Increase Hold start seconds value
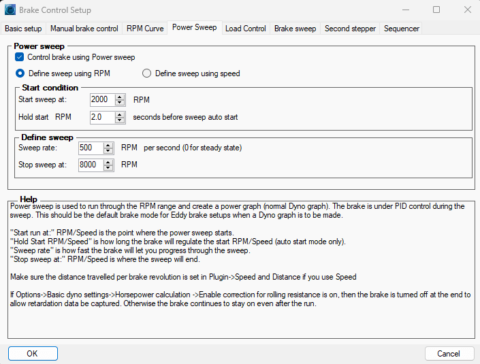The height and width of the screenshot is (364, 480). pyautogui.click(x=120, y=114)
